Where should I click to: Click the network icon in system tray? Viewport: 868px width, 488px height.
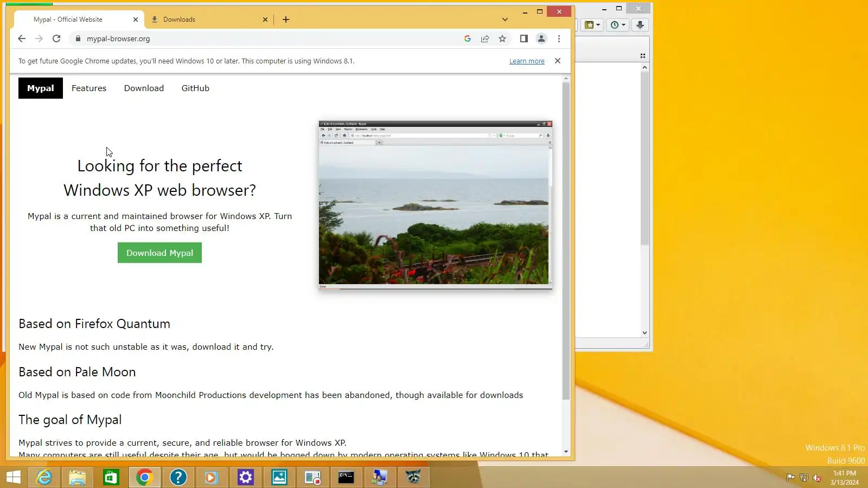click(x=803, y=478)
